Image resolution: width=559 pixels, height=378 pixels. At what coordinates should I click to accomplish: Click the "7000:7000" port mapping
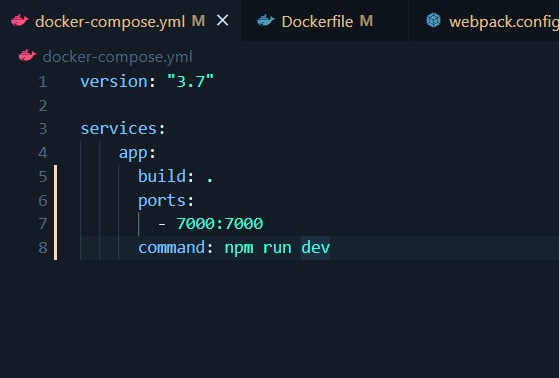220,224
